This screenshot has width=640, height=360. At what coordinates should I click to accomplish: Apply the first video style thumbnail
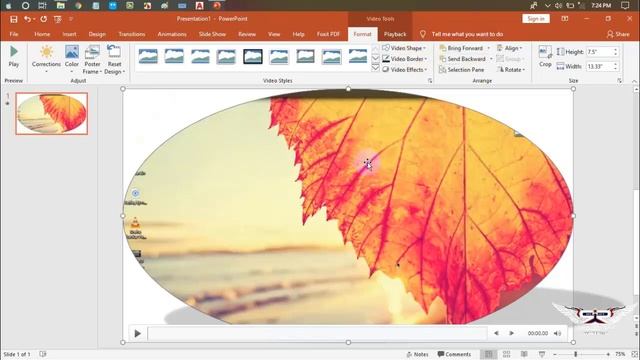pos(148,56)
